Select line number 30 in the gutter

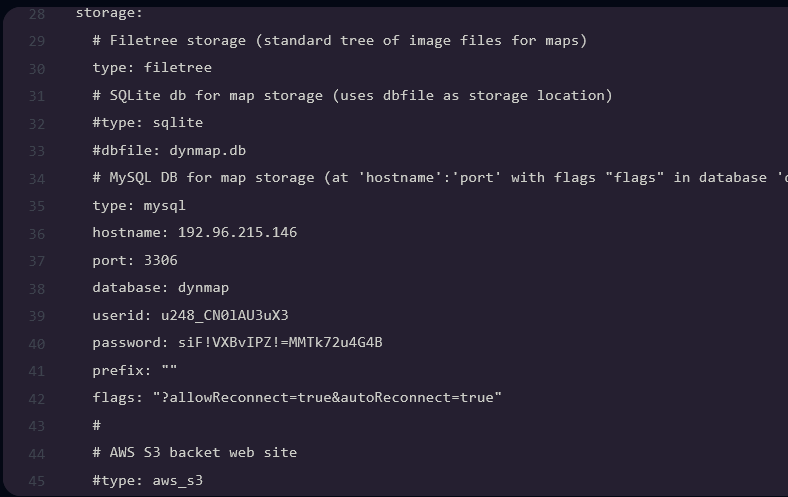coord(36,69)
